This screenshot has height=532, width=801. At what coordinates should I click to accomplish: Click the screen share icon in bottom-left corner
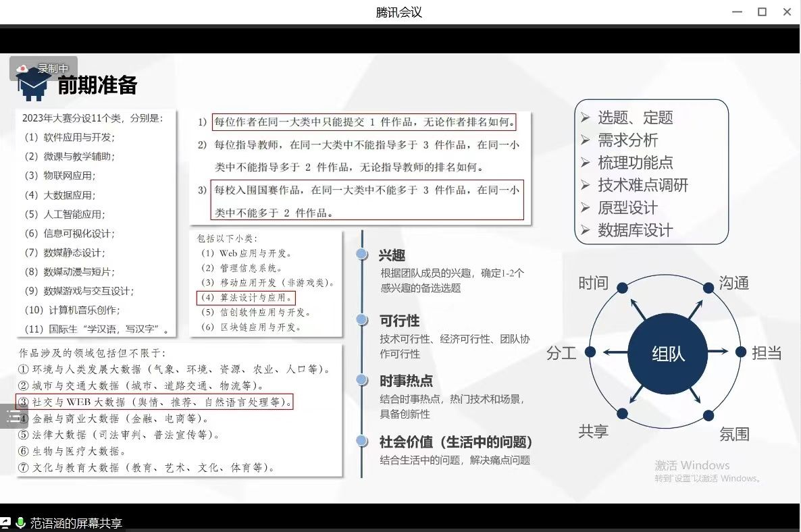pyautogui.click(x=5, y=523)
